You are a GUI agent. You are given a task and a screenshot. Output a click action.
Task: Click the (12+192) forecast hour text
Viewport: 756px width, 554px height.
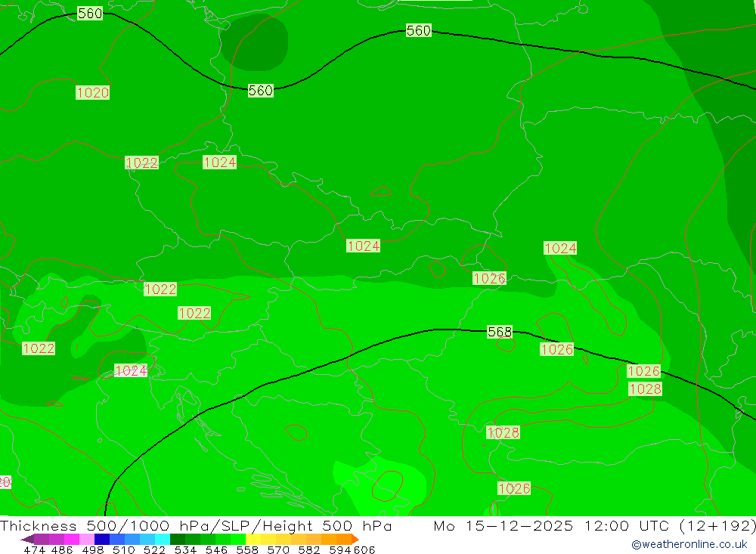[717, 525]
